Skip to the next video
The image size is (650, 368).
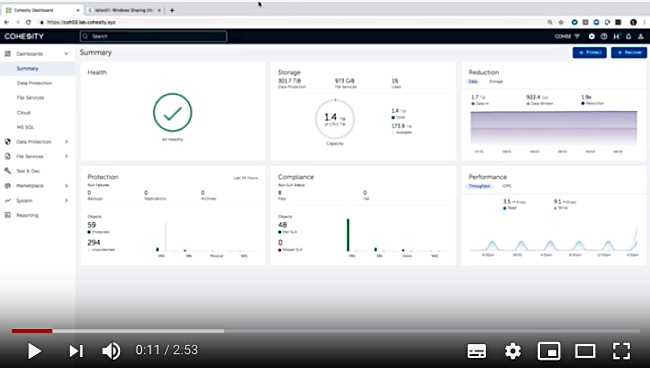click(x=76, y=351)
